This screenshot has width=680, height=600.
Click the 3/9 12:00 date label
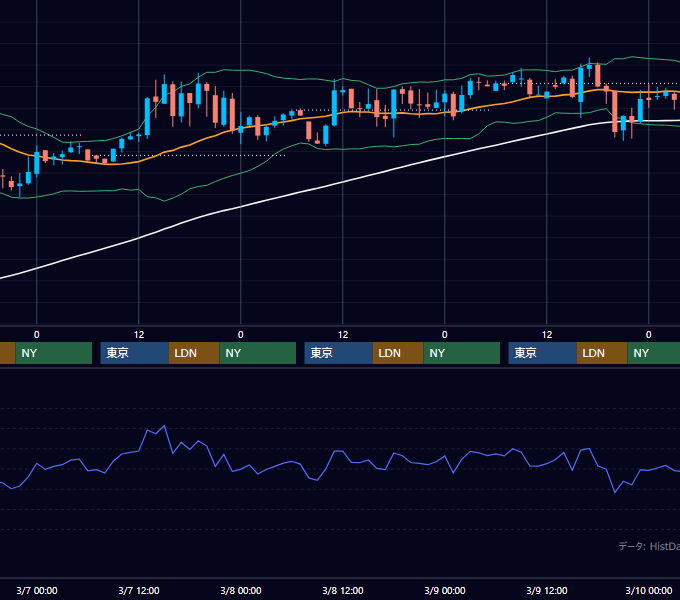pos(547,590)
